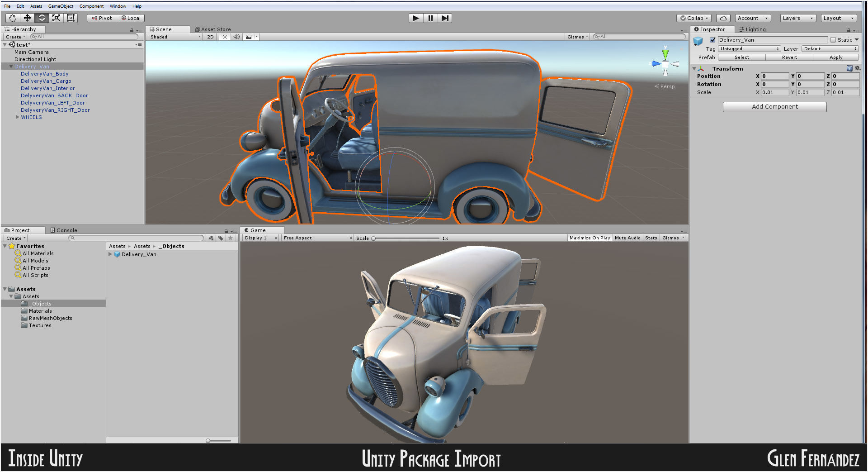Enable the Static checkbox
Screen dimensions: 868x472
point(833,40)
